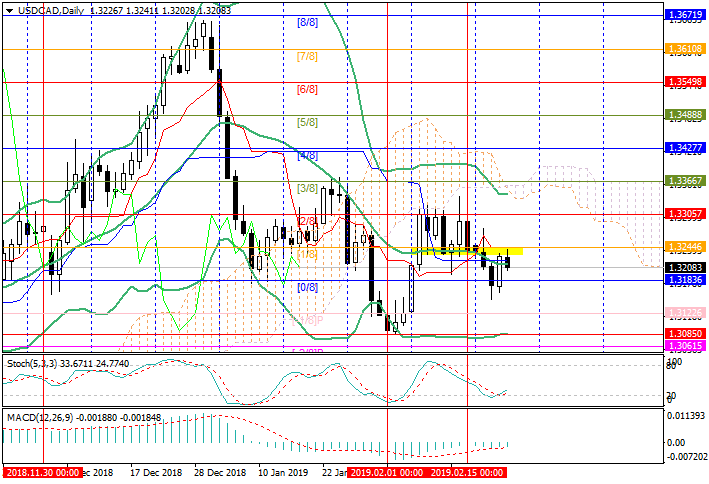The width and height of the screenshot is (709, 484).
Task: Click the [0/8] level label
Action: click(307, 287)
